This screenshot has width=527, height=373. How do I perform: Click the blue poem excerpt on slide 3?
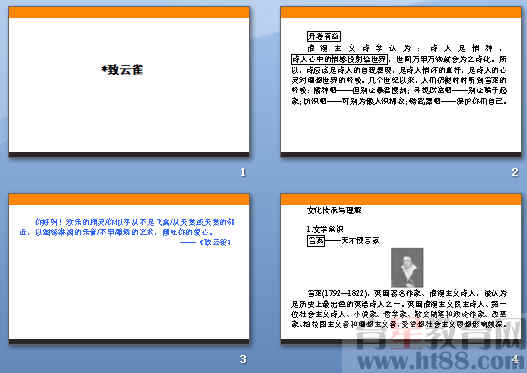coord(127,227)
